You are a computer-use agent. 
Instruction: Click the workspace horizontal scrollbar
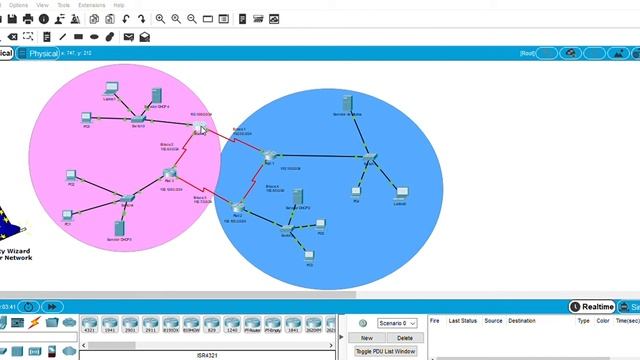178,294
